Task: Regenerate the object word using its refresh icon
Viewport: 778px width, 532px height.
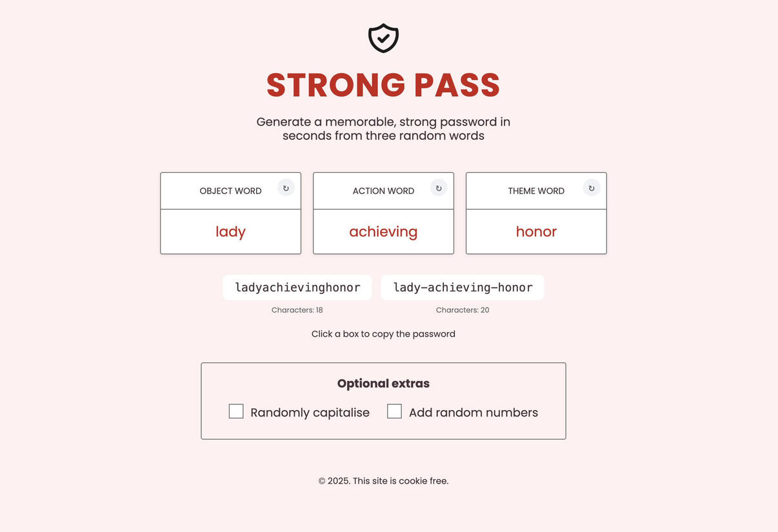Action: [285, 187]
